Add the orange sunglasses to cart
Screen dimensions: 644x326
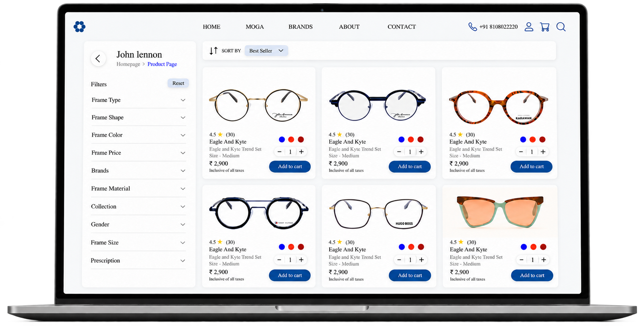pos(532,275)
